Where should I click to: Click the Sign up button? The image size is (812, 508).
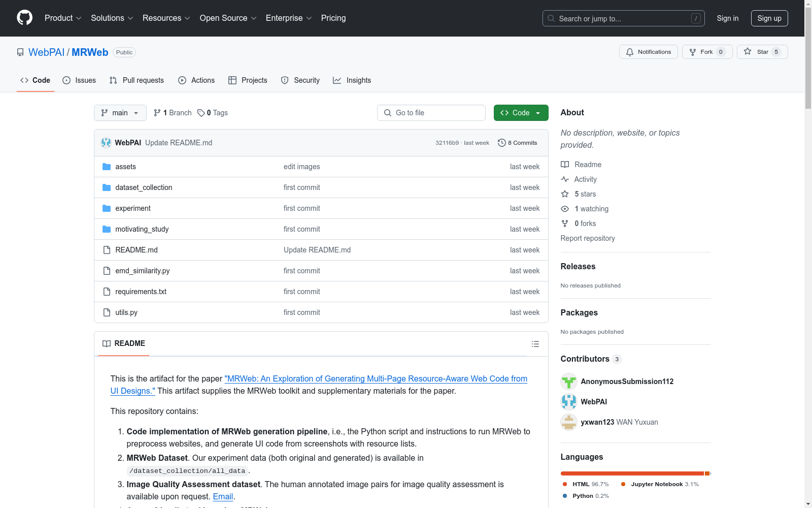769,18
